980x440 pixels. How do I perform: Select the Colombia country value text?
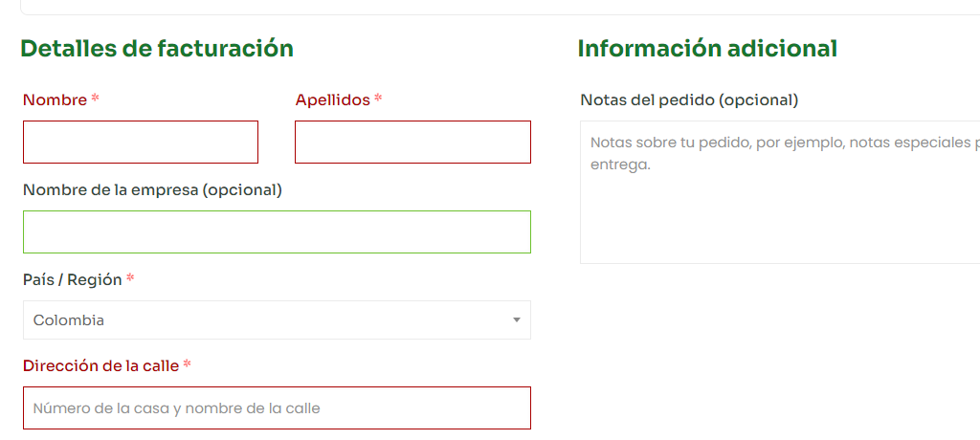tap(69, 320)
